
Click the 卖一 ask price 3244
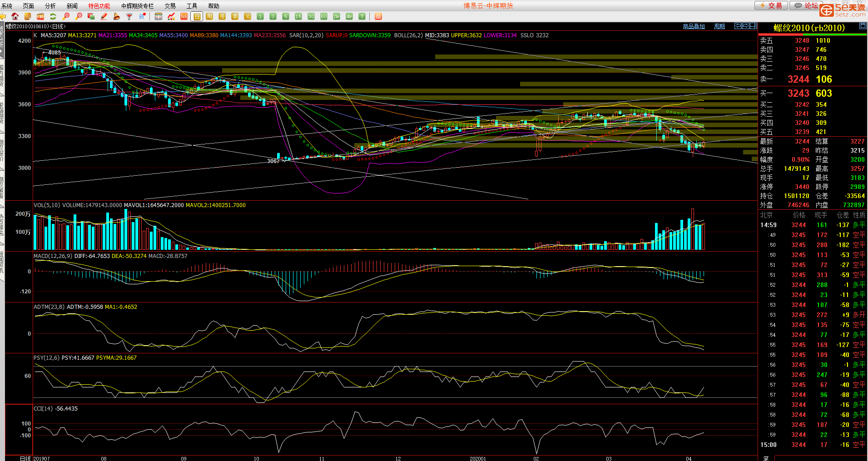tap(799, 79)
